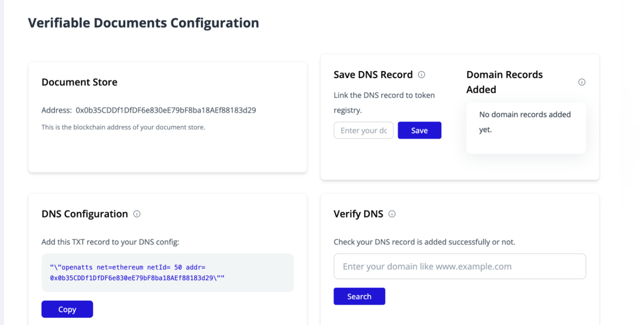
Task: Click the Domain Records Added heading
Action: tap(504, 82)
